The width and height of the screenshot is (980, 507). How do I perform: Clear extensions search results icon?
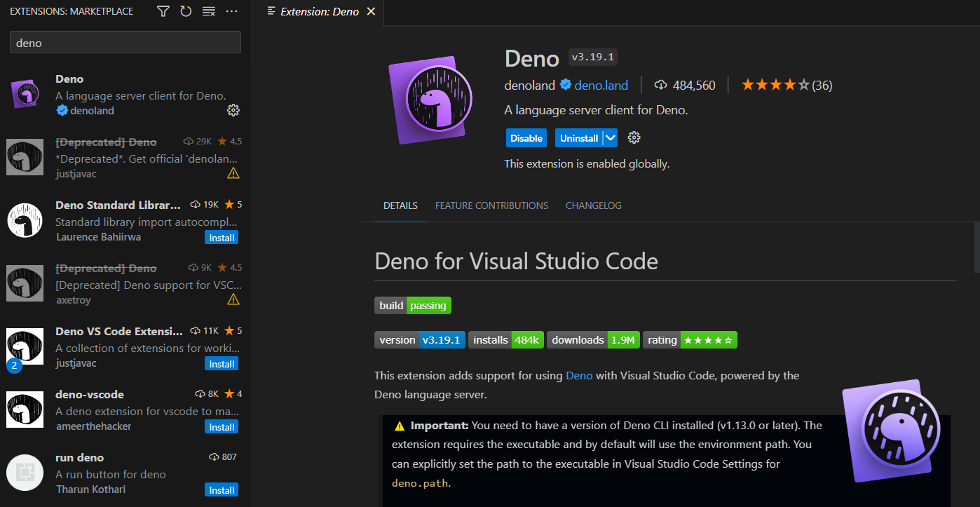tap(208, 11)
